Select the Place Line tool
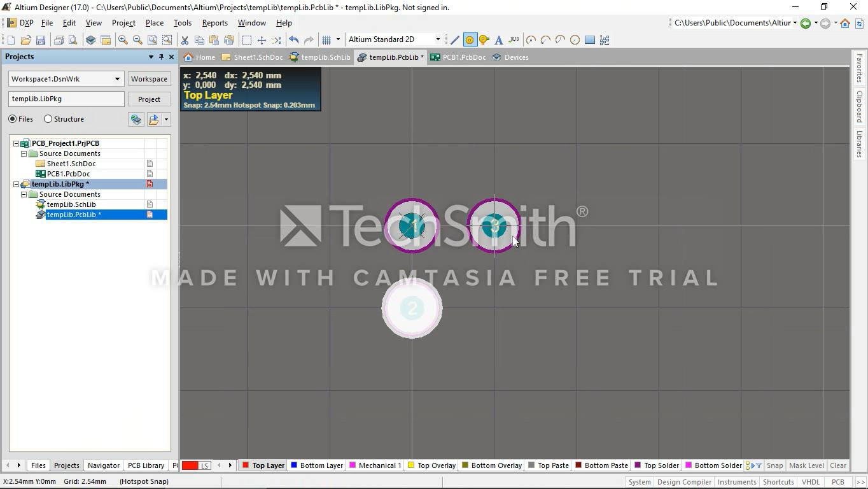The height and width of the screenshot is (489, 868). (x=455, y=40)
